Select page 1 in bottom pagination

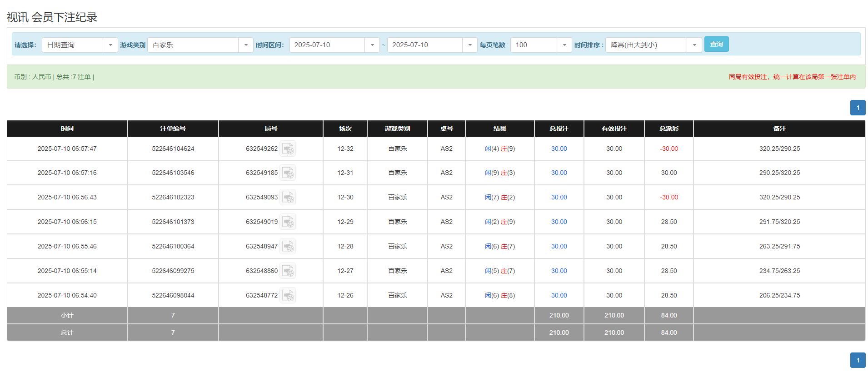858,360
